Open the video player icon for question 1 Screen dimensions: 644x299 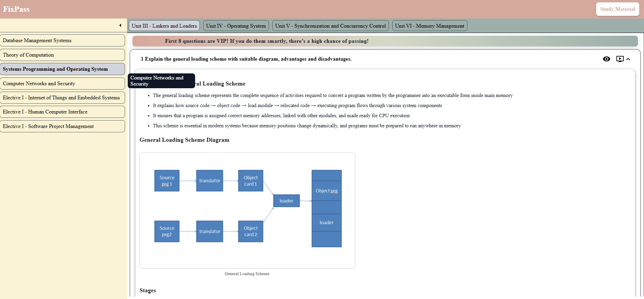(620, 59)
